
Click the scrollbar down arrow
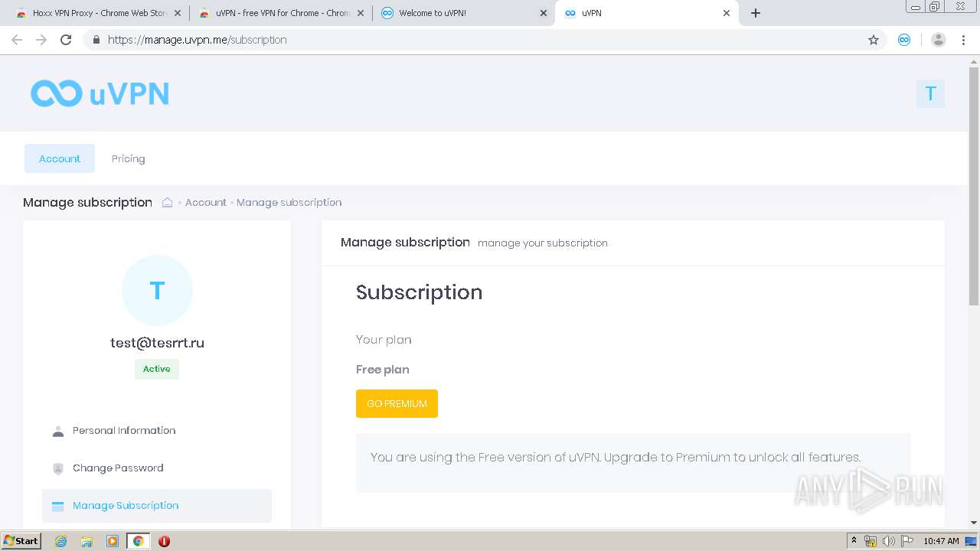(974, 523)
